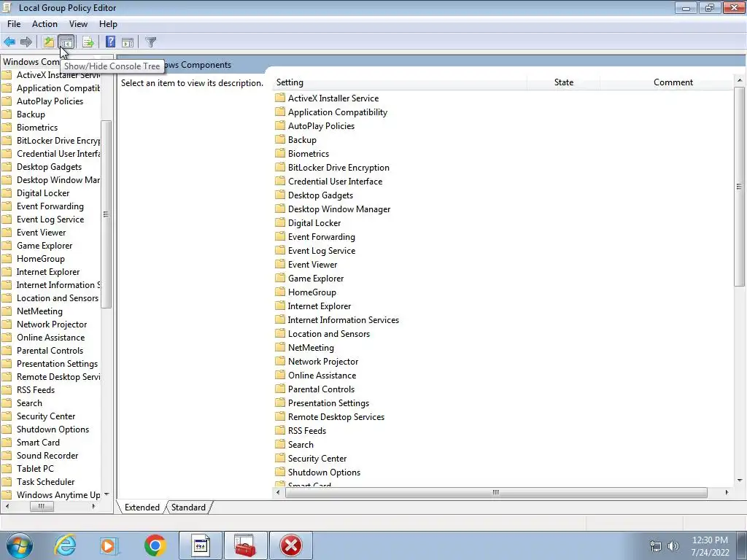Select Application Compatibility in the settings list

(x=338, y=112)
